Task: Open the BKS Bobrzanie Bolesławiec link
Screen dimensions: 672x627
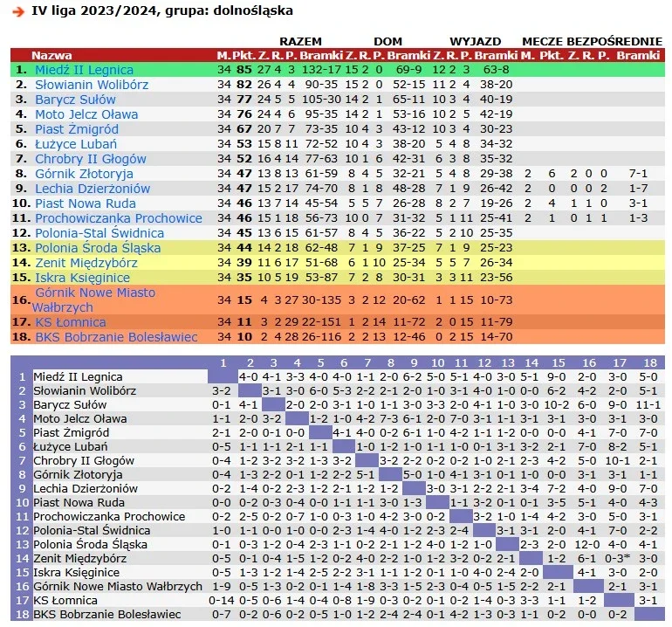Action: click(116, 337)
